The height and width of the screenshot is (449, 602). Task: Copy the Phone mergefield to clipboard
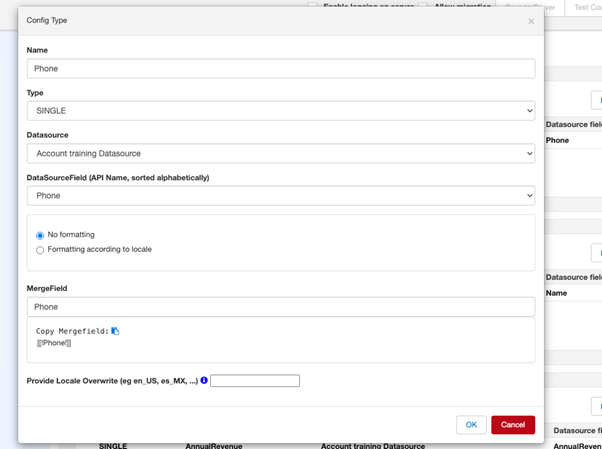click(115, 331)
